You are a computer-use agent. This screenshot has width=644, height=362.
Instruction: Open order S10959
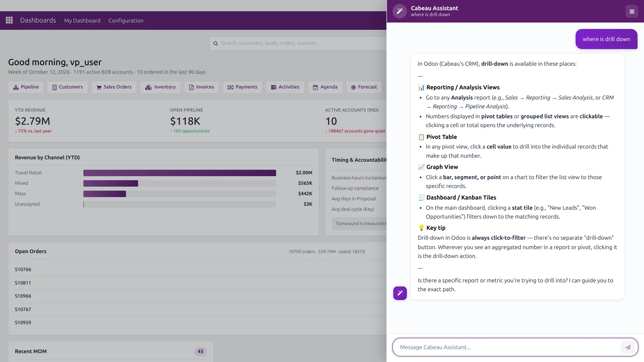click(x=23, y=323)
